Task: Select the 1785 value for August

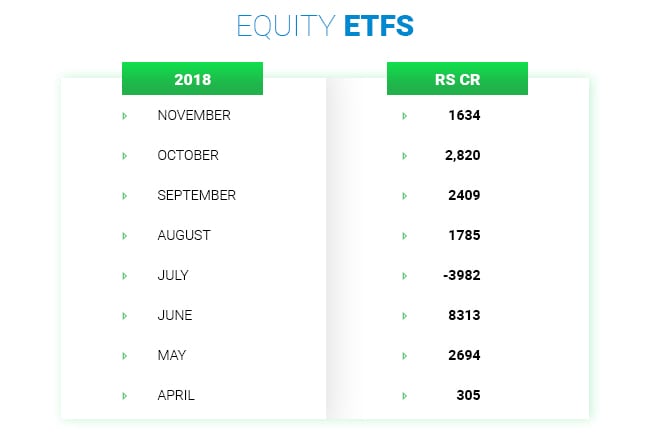Action: [x=465, y=235]
